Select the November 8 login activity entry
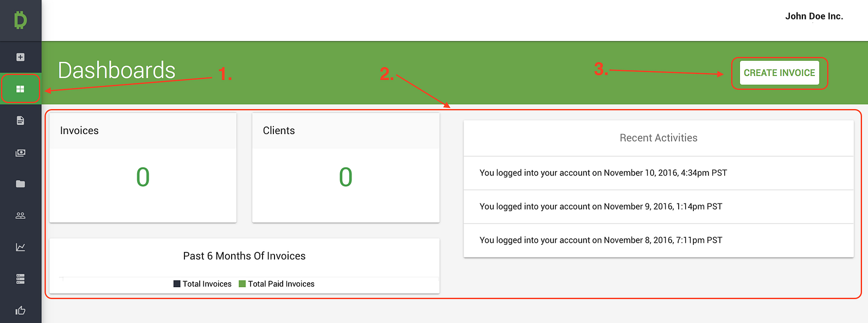868x323 pixels. pyautogui.click(x=601, y=240)
